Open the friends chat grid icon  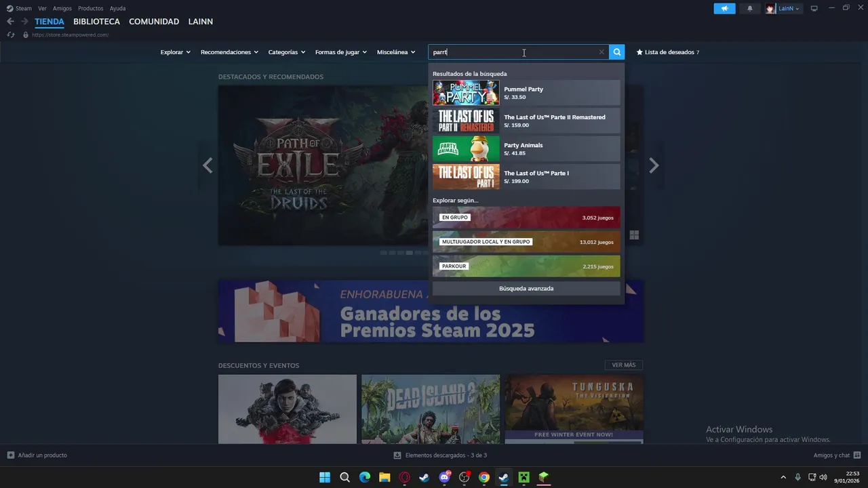[857, 455]
